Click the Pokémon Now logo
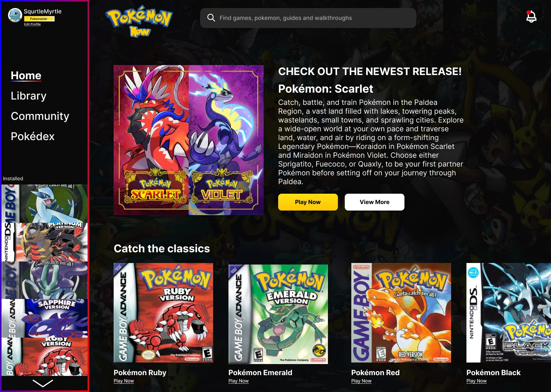This screenshot has height=392, width=551. point(139,21)
